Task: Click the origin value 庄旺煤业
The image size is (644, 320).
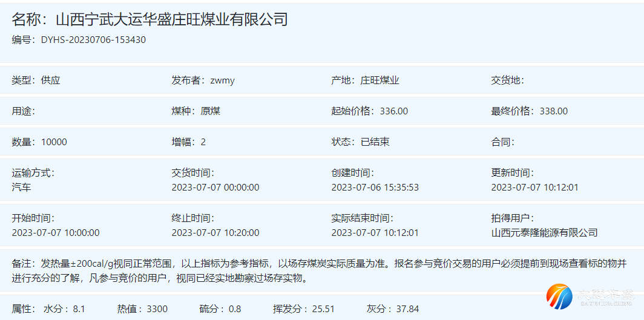Action: (379, 80)
